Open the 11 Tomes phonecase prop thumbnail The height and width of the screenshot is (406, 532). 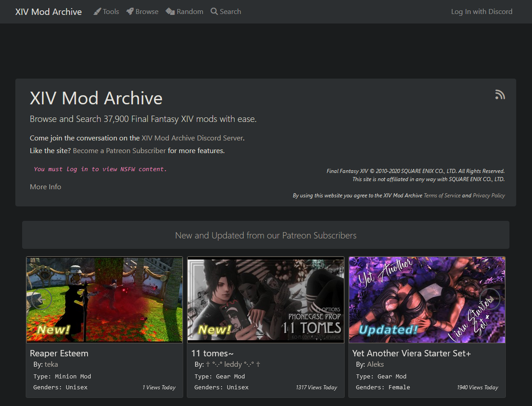click(x=266, y=300)
